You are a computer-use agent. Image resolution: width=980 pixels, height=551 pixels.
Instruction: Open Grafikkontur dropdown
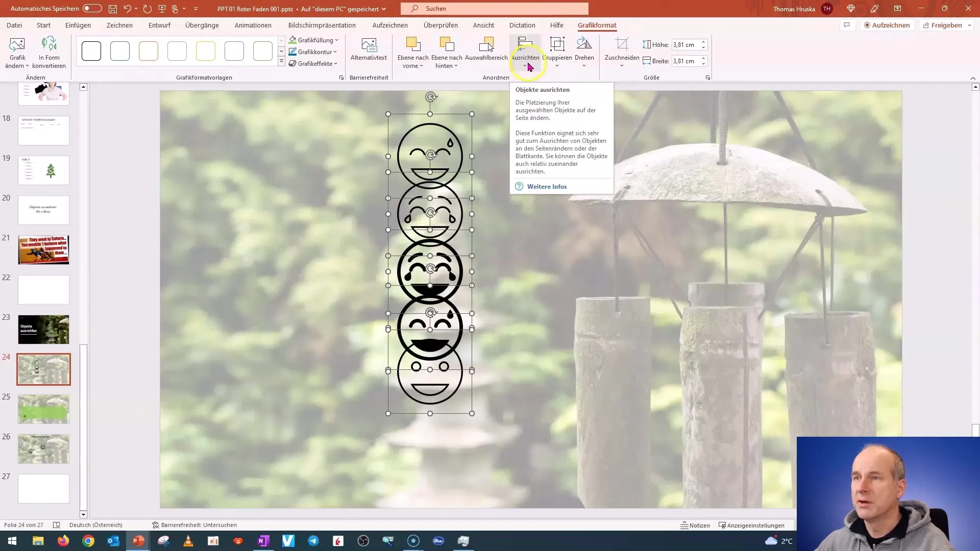313,52
